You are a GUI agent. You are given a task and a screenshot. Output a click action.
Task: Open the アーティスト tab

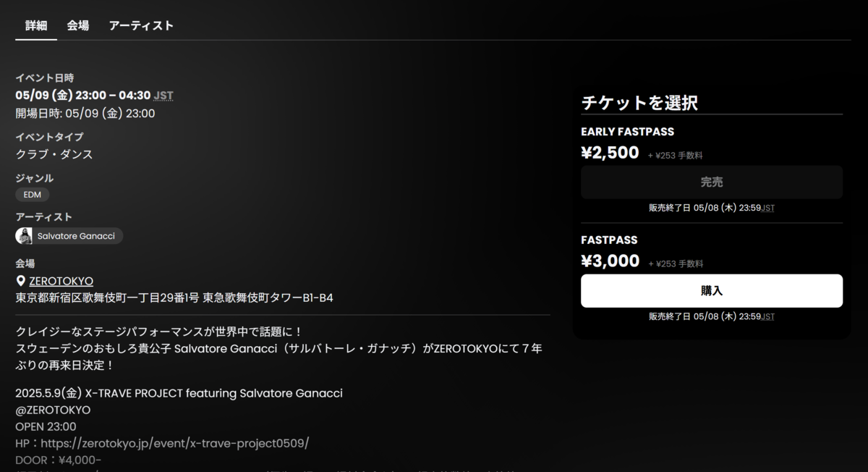[x=141, y=25]
